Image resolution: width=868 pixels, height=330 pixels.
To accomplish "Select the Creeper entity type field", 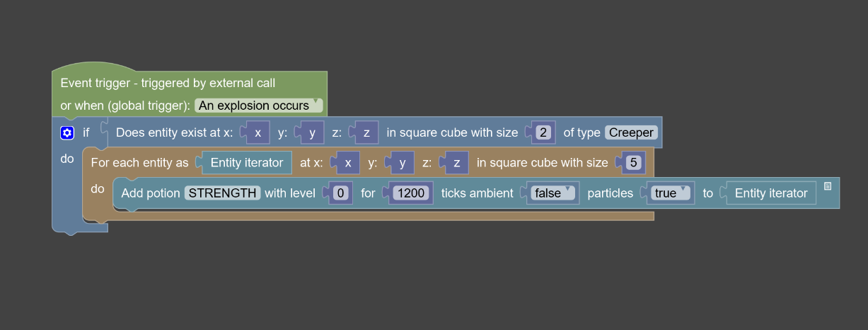I will 631,132.
